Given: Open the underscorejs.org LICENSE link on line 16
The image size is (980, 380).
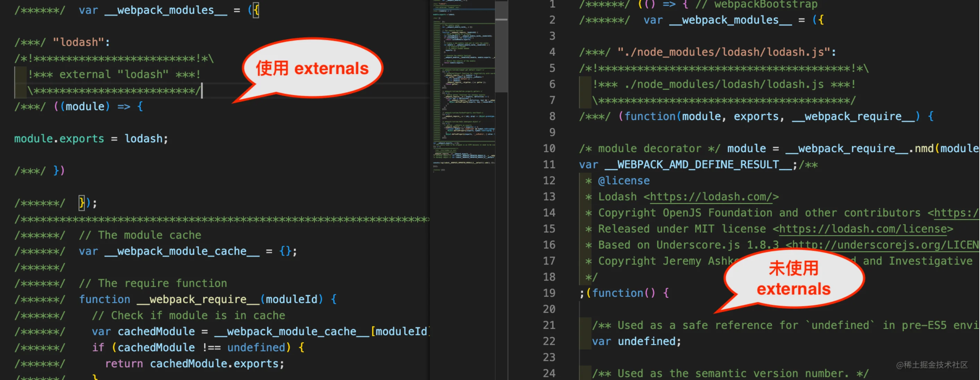Looking at the screenshot, I should click(886, 245).
